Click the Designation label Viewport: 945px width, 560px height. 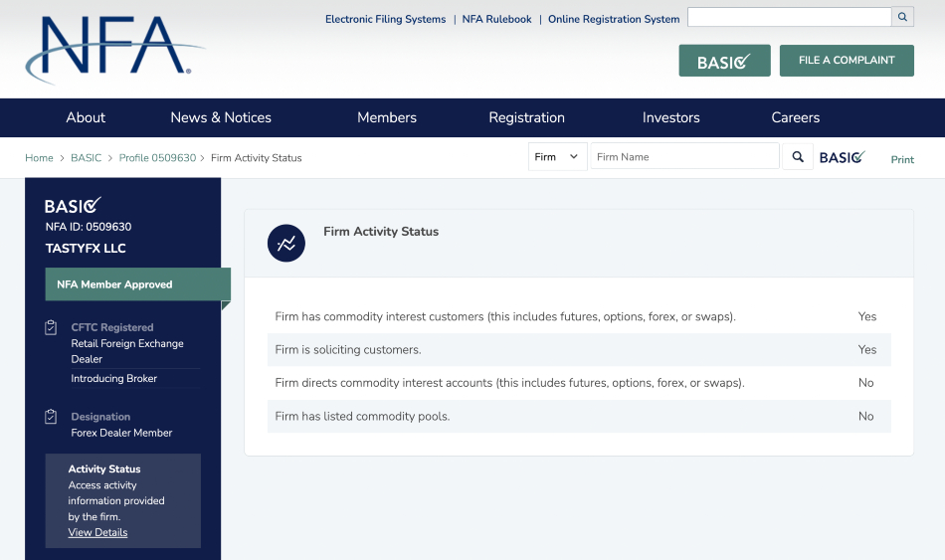pyautogui.click(x=100, y=417)
